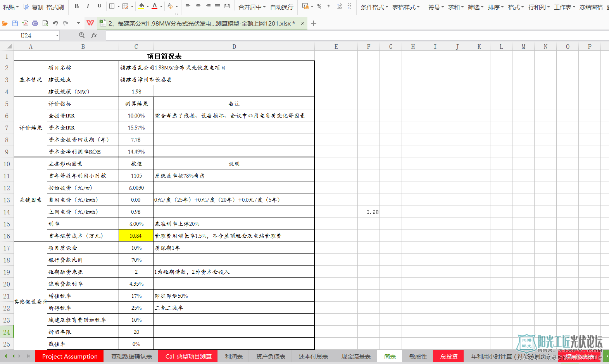Switch to 资产负债表 sheet tab
This screenshot has height=364, width=609.
[271, 356]
